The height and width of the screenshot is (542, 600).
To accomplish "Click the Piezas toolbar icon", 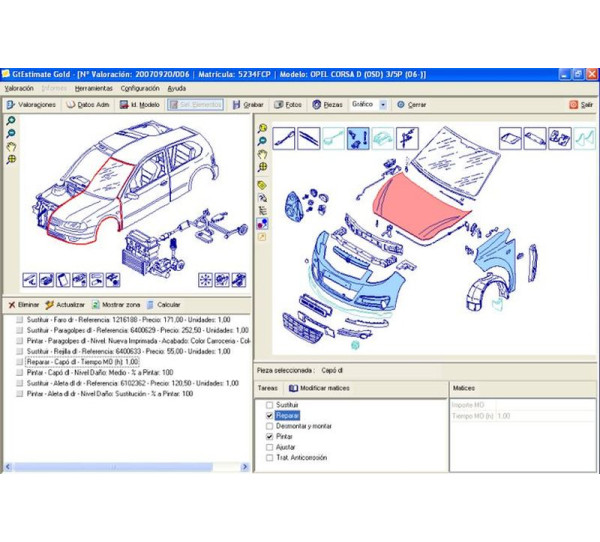I will click(x=326, y=104).
